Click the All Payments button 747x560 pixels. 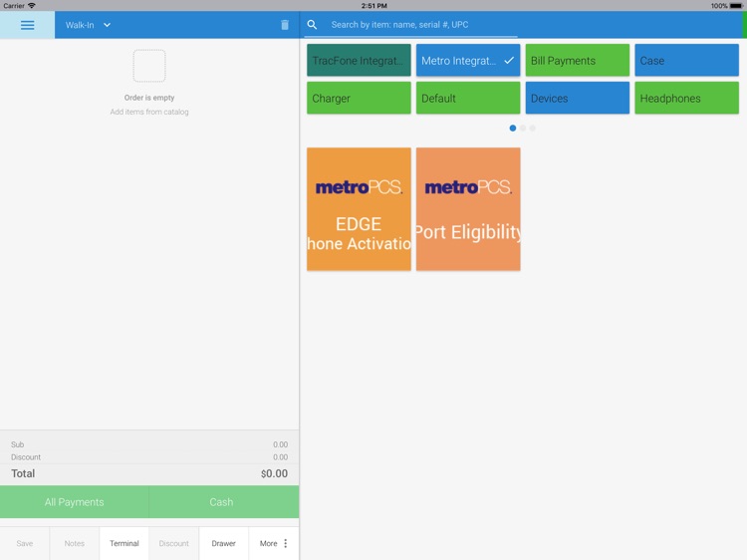[75, 502]
